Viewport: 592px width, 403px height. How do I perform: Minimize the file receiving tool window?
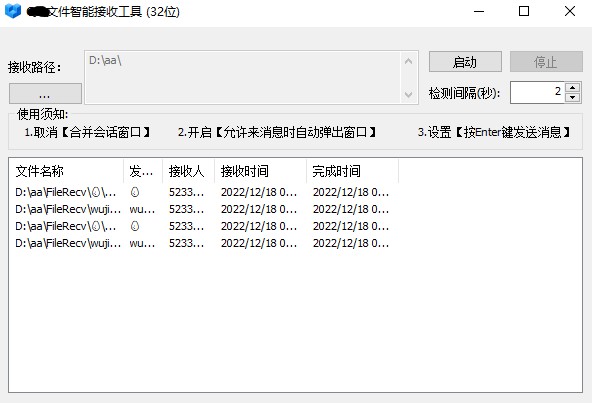(479, 11)
